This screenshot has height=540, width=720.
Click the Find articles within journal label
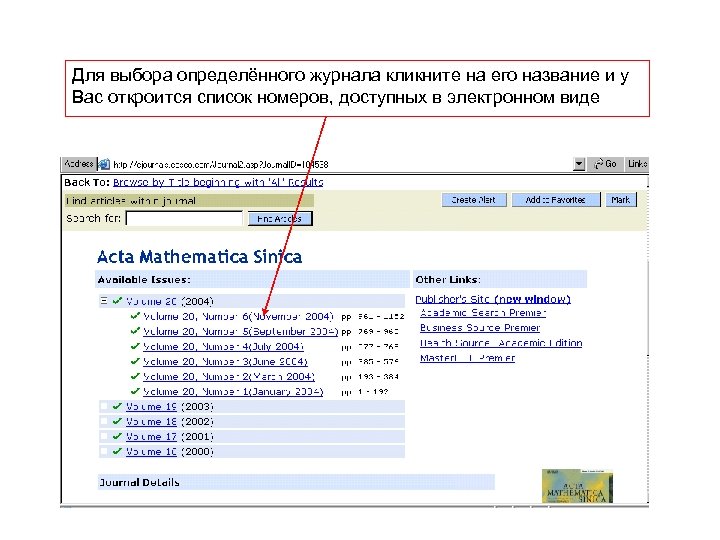click(131, 201)
